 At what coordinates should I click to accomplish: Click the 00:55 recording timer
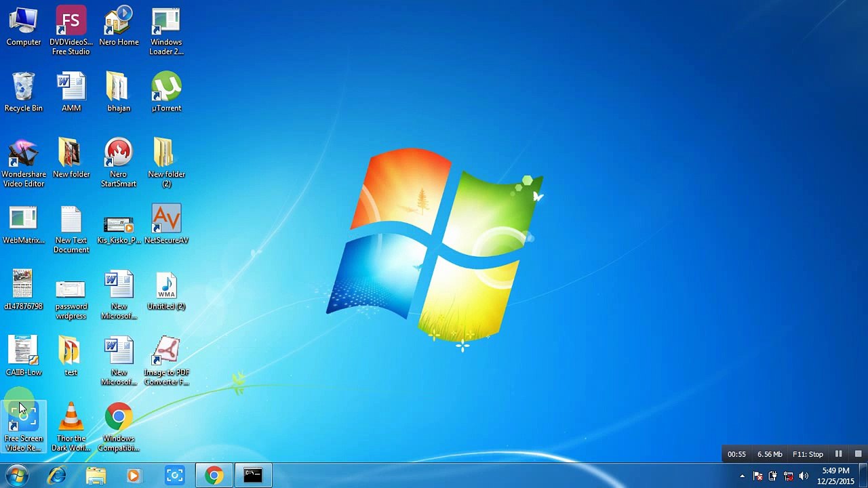coord(736,454)
